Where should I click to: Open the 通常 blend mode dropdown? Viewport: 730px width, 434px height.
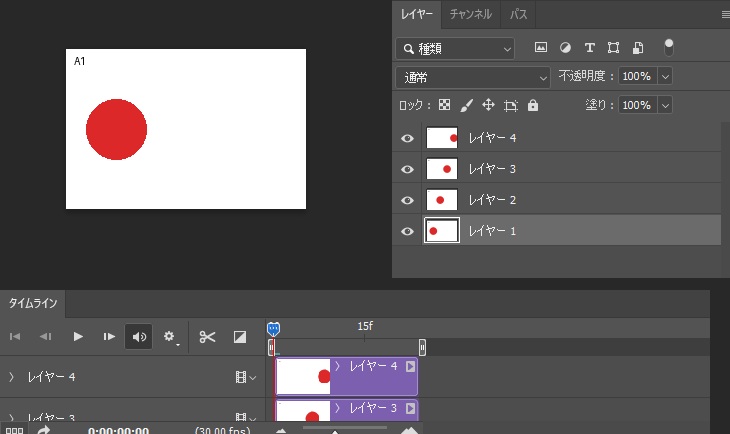point(473,77)
